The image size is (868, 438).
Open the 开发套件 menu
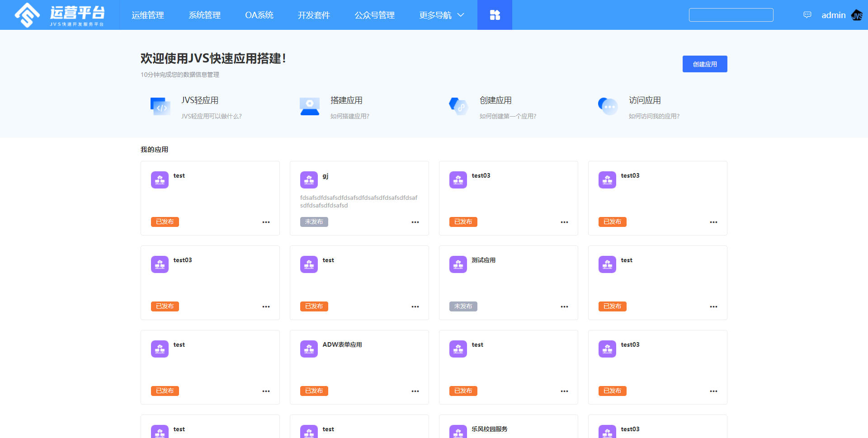(314, 15)
